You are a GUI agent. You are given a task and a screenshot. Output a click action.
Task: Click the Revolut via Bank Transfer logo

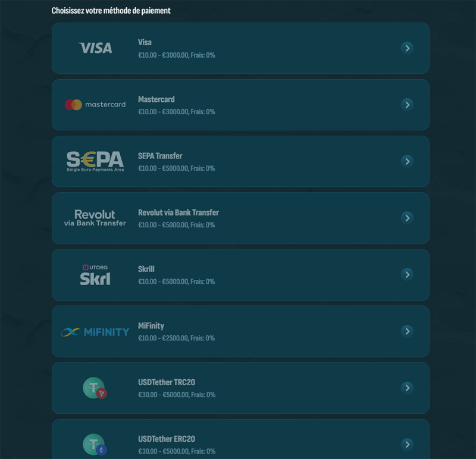(95, 218)
